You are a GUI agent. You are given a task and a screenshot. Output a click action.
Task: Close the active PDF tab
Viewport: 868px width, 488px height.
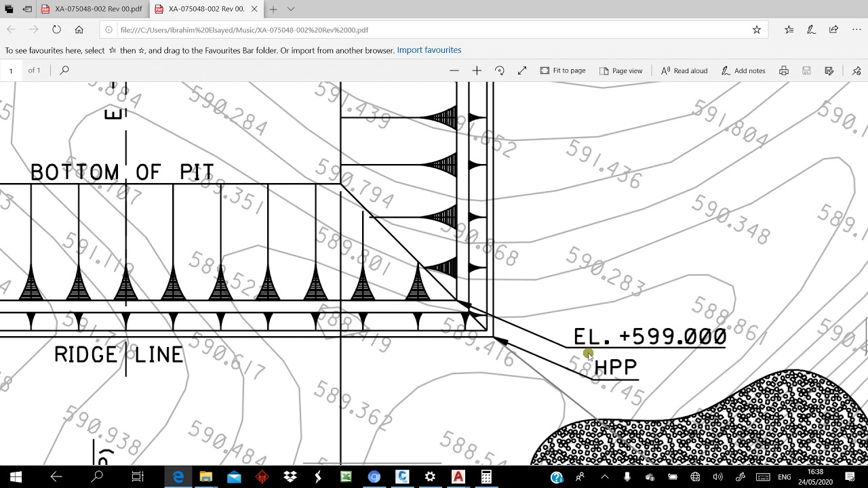click(x=254, y=9)
